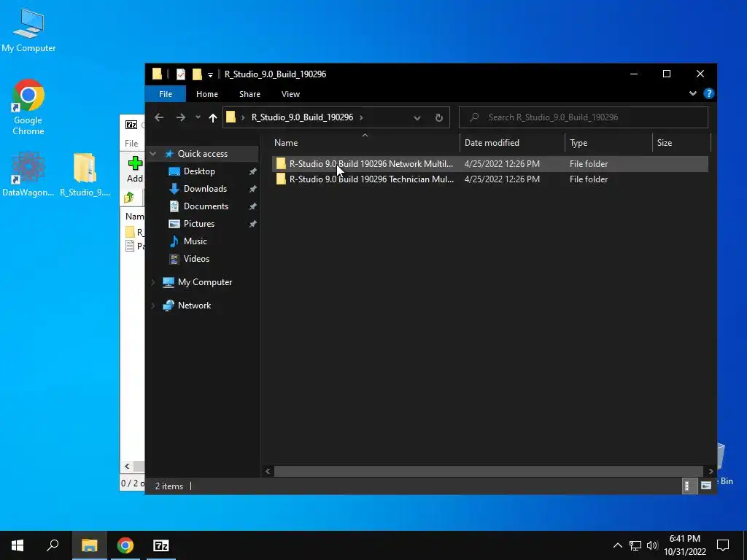The width and height of the screenshot is (747, 560).
Task: Open the Google Chrome desktop shortcut
Action: click(28, 107)
